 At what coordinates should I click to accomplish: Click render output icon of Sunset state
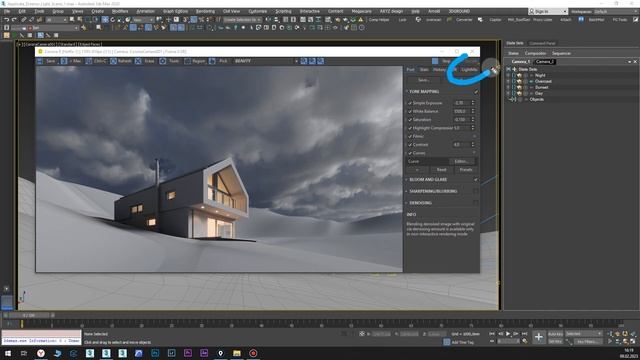click(519, 87)
